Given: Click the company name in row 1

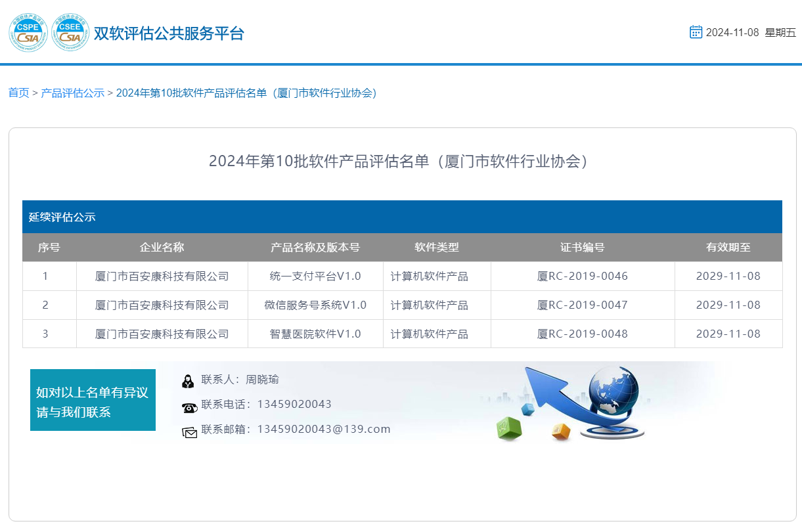Looking at the screenshot, I should pyautogui.click(x=162, y=277).
